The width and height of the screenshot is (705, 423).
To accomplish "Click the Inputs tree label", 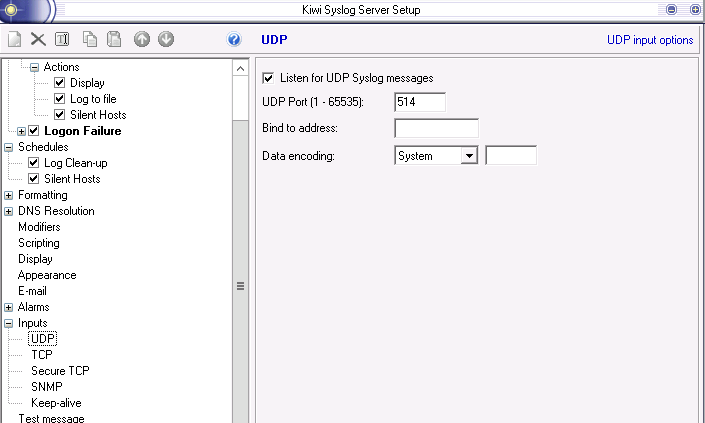I will [32, 323].
